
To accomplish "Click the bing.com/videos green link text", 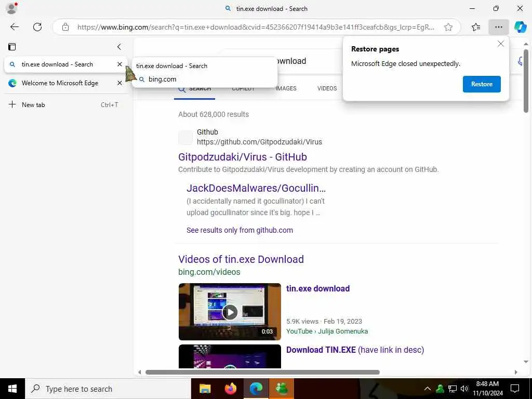I will pyautogui.click(x=209, y=272).
